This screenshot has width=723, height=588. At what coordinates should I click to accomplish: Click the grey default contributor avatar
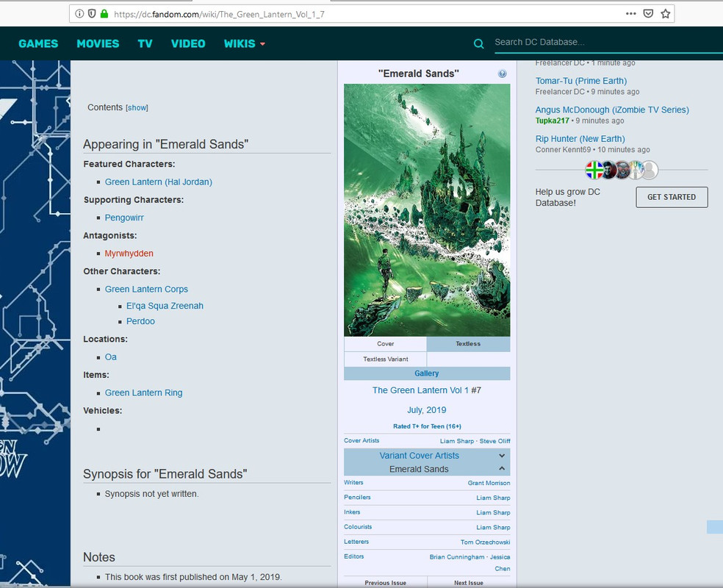[x=650, y=171]
